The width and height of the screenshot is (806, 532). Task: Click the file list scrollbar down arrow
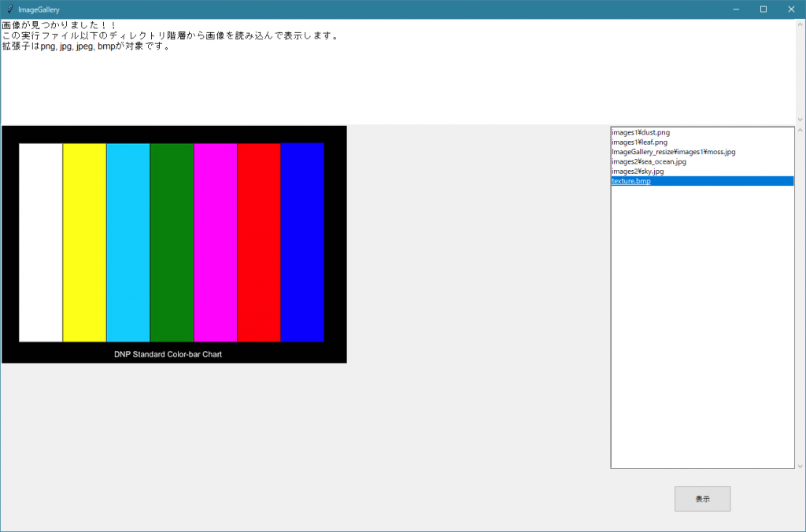800,466
